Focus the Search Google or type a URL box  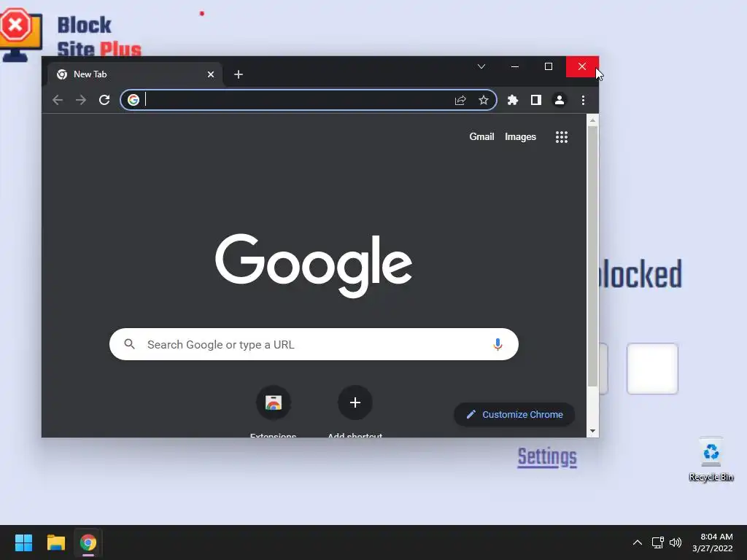click(x=314, y=344)
